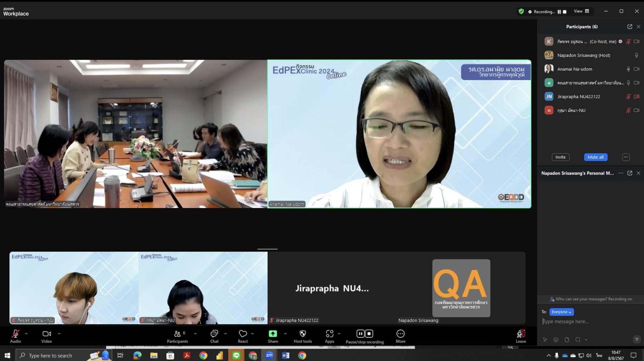Open More options in toolbar
Screen dimensions: 644x361
click(x=400, y=336)
